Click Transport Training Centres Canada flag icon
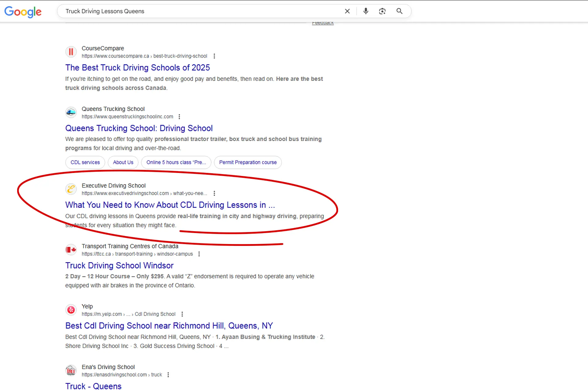Viewport: 588px width, 390px height. [71, 250]
